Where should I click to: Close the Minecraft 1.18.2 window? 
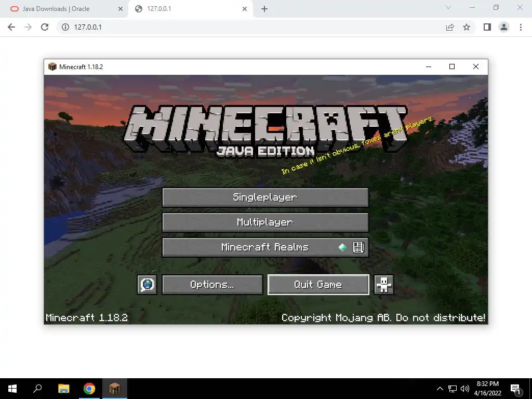(476, 66)
